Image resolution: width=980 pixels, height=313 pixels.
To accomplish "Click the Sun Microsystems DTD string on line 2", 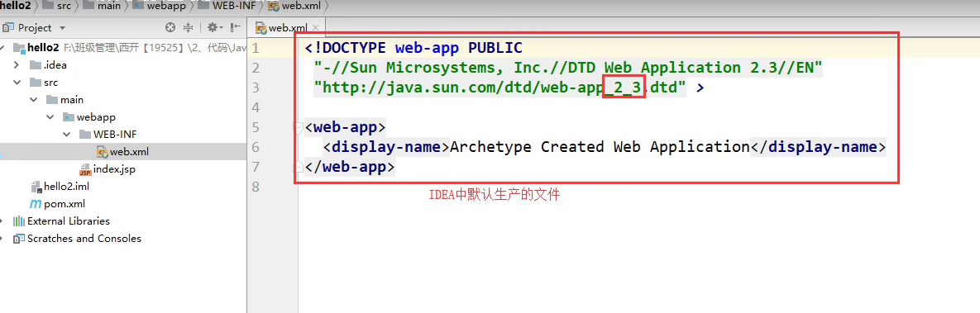I will [x=568, y=68].
